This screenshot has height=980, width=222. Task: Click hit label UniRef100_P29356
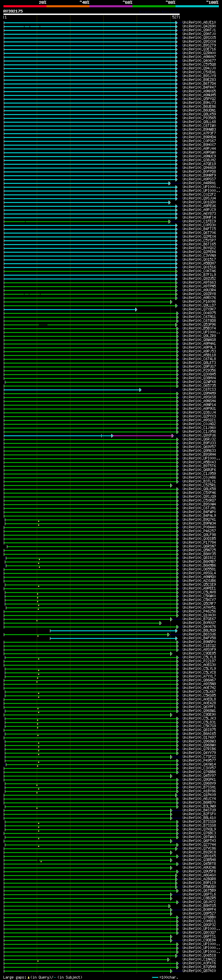point(199,371)
